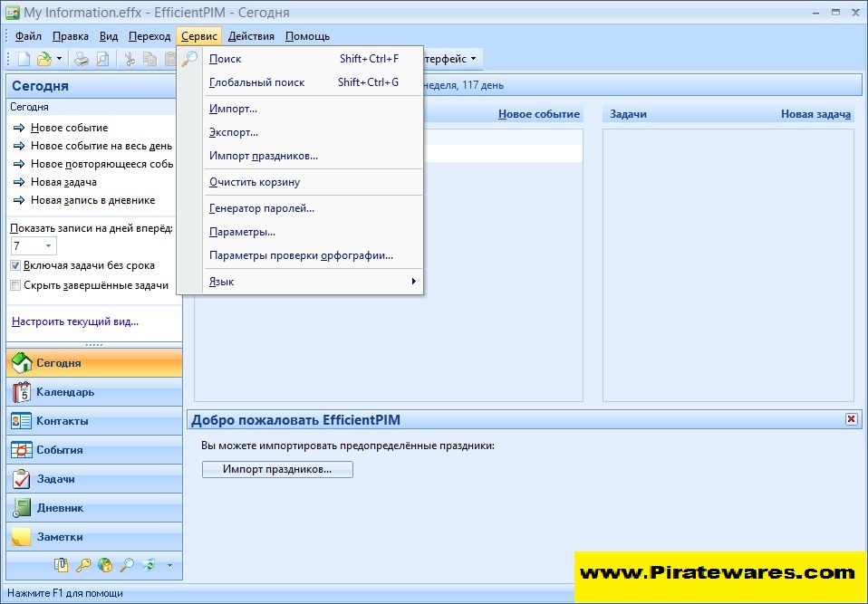Screen dimensions: 868x604
Task: Click the 'Настроить текущий вид...' link
Action: [75, 321]
